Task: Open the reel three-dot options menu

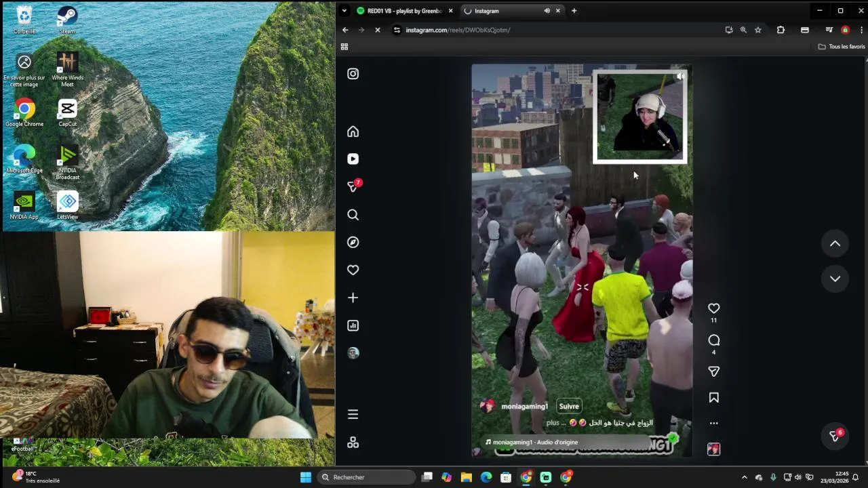Action: click(x=713, y=423)
